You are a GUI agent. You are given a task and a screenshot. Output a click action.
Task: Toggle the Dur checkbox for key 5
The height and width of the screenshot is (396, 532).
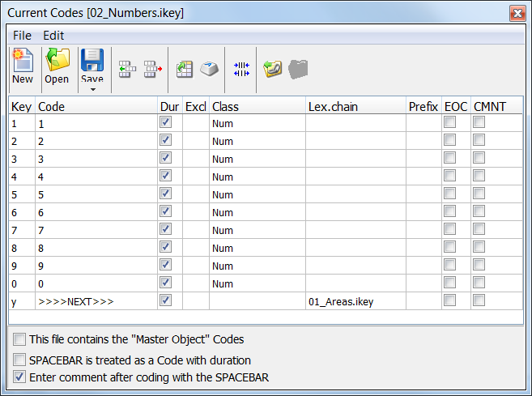(x=166, y=194)
